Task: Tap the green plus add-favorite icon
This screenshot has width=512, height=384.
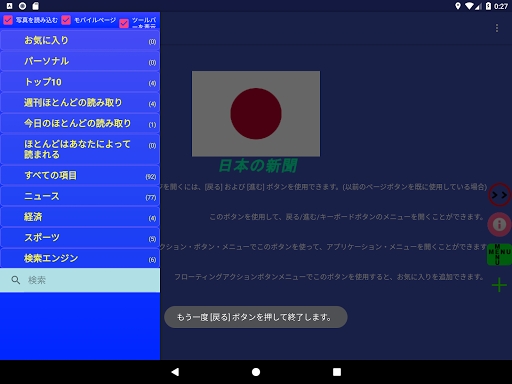Action: 499,285
